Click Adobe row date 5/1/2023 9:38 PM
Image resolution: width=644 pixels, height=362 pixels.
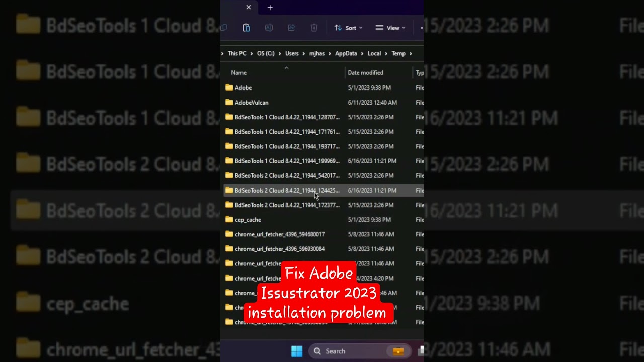[369, 87]
